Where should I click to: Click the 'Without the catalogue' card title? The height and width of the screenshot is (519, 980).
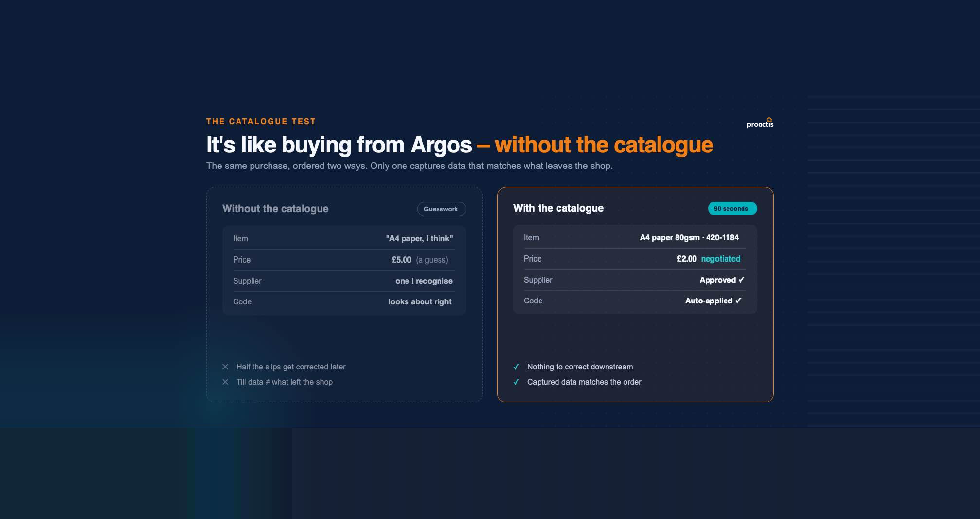pyautogui.click(x=275, y=208)
